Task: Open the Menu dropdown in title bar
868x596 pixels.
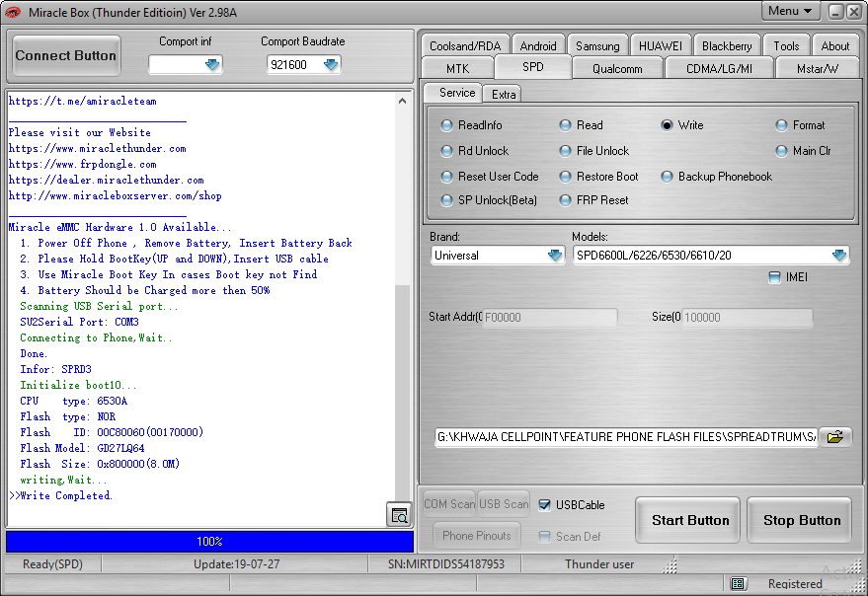Action: pos(789,11)
